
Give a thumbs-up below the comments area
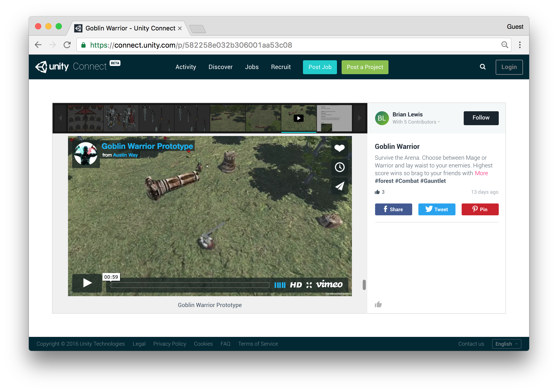378,304
